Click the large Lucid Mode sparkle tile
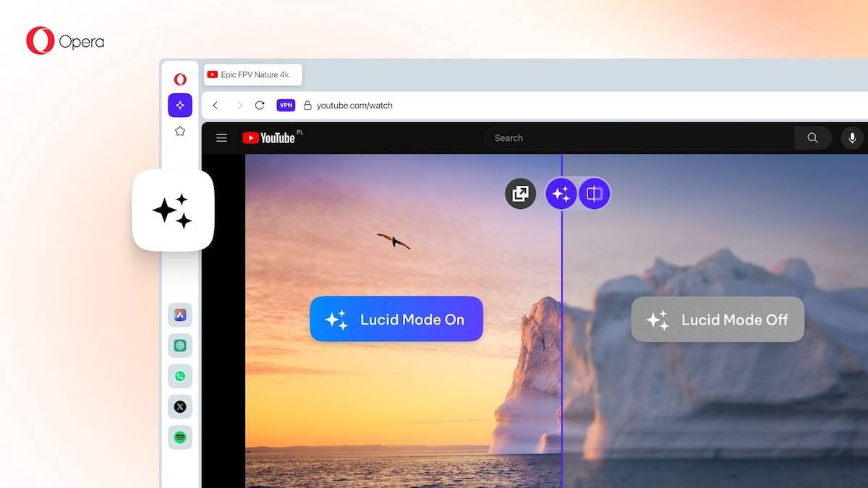 tap(173, 210)
